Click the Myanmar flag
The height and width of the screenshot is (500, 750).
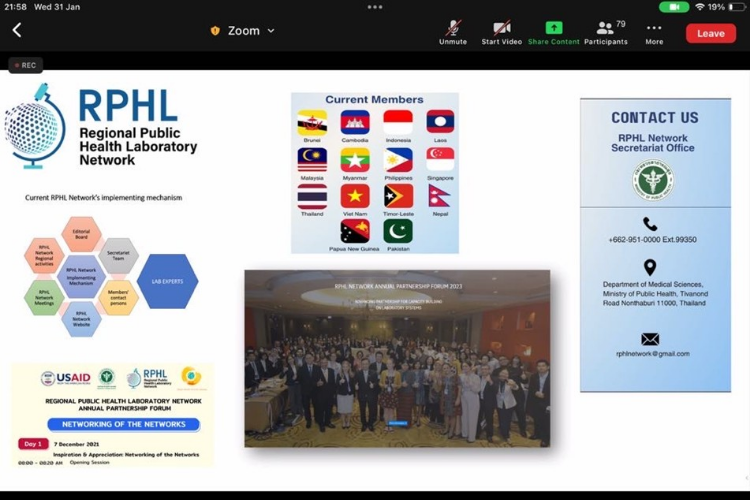coord(355,160)
